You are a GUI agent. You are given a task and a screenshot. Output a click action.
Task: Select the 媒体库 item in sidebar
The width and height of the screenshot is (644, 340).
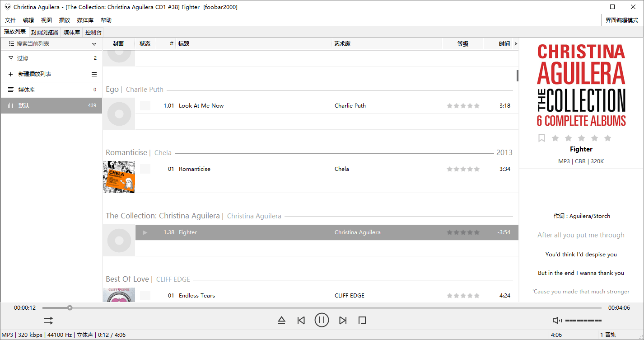point(27,90)
